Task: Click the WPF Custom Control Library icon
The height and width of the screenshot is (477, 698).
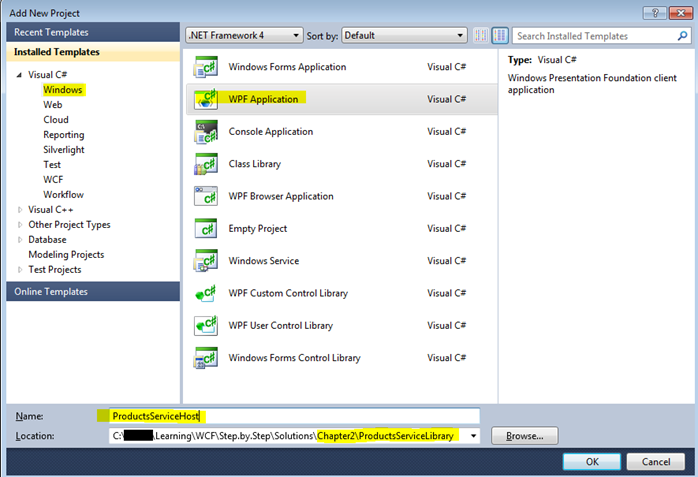Action: point(205,293)
